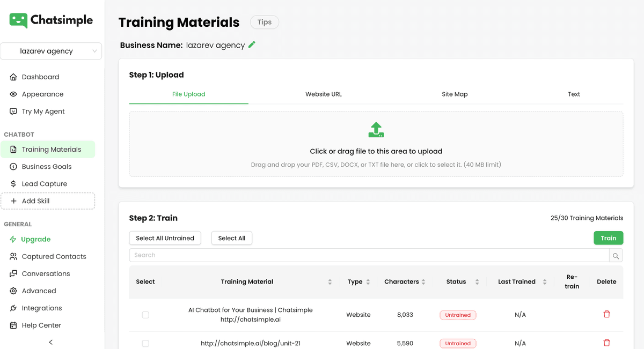Viewport: 644px width, 349px height.
Task: Open the lazarev agency dropdown
Action: click(x=52, y=51)
